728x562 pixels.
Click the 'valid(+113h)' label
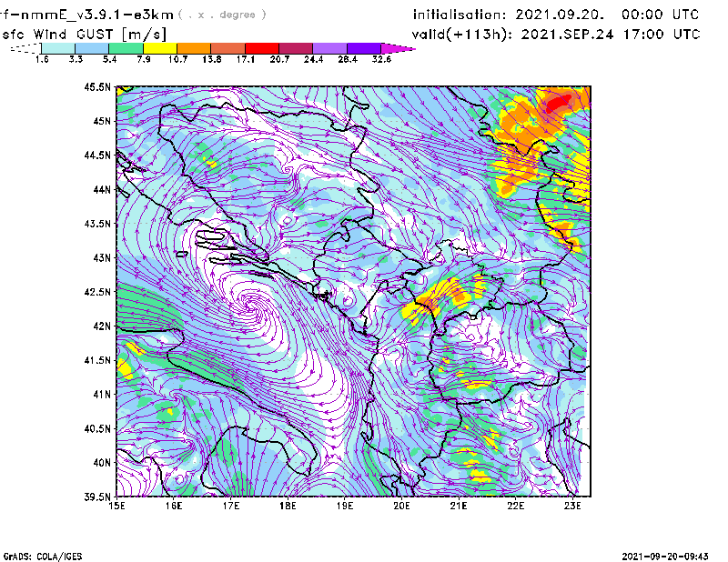point(461,35)
